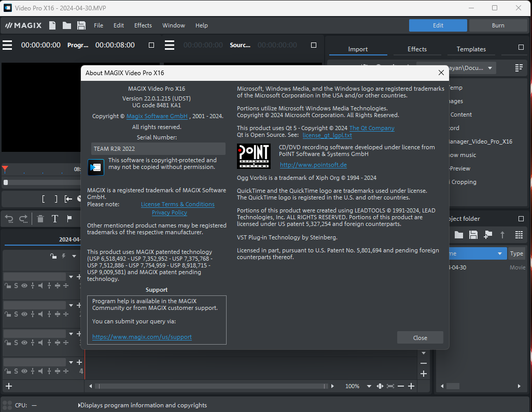Image resolution: width=532 pixels, height=412 pixels.
Task: Open the timeline zoom percentage dropdown
Action: (x=369, y=386)
